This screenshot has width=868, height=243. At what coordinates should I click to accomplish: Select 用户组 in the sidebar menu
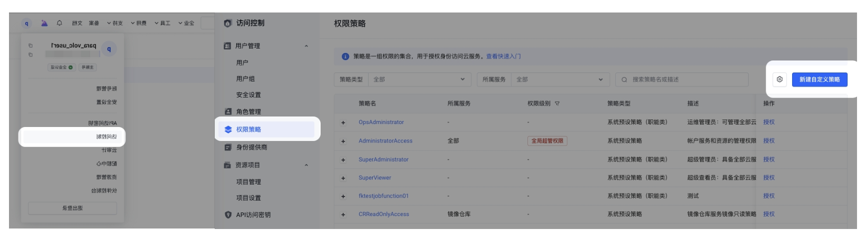[x=245, y=79]
